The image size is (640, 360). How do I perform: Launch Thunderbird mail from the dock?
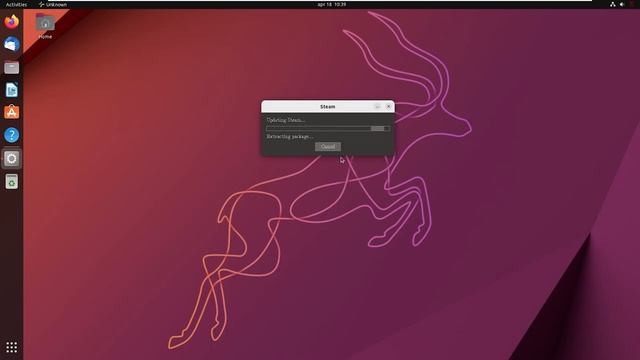11,44
